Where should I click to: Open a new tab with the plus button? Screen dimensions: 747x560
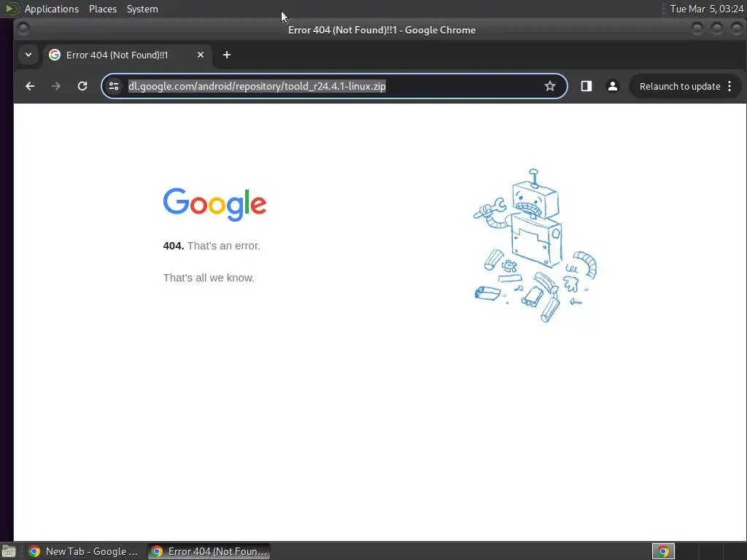tap(227, 55)
